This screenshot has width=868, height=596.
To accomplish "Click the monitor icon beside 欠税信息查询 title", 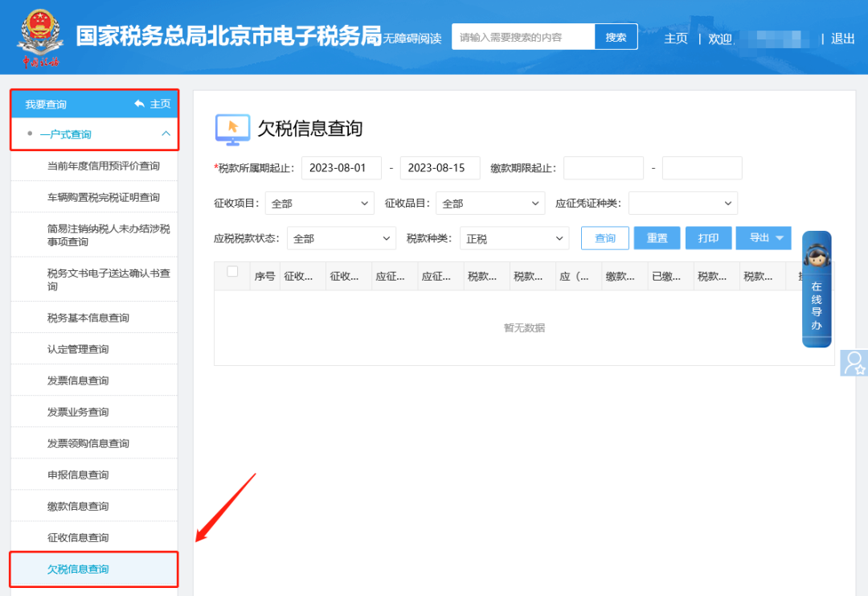I will pyautogui.click(x=232, y=129).
